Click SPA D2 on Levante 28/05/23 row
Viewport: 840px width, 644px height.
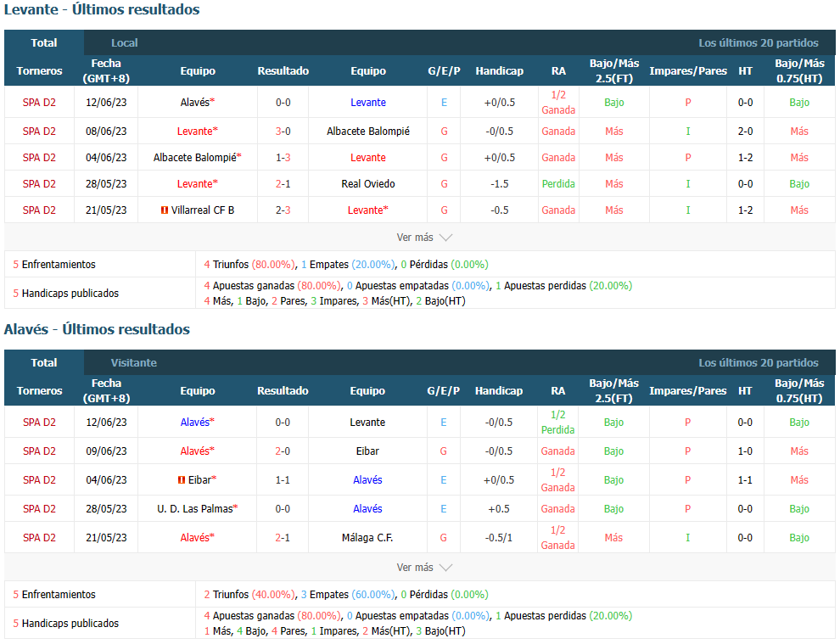point(39,184)
